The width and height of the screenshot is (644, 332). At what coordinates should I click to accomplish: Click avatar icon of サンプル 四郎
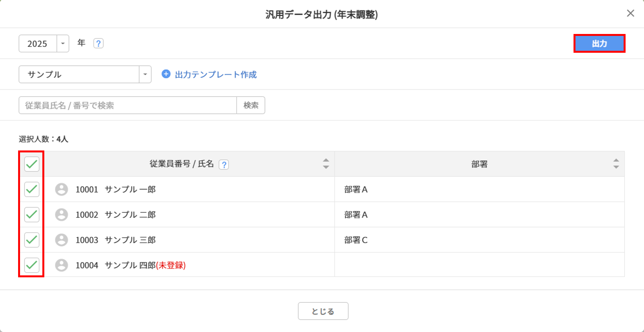point(61,265)
